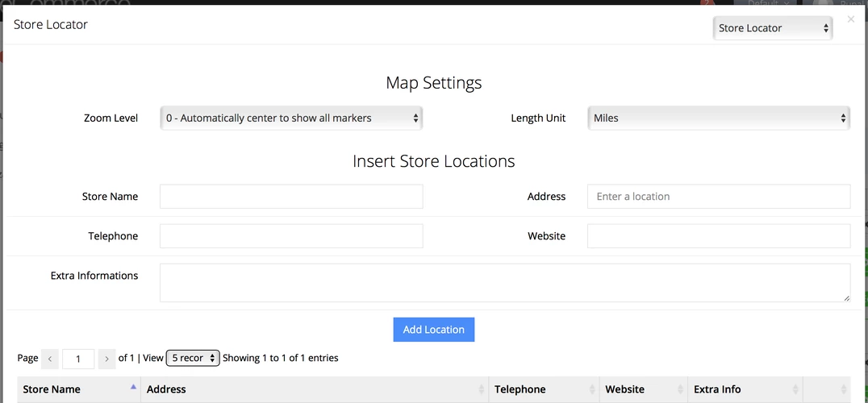Click the Store Name input field
Screen dimensions: 868x403
[x=291, y=196]
